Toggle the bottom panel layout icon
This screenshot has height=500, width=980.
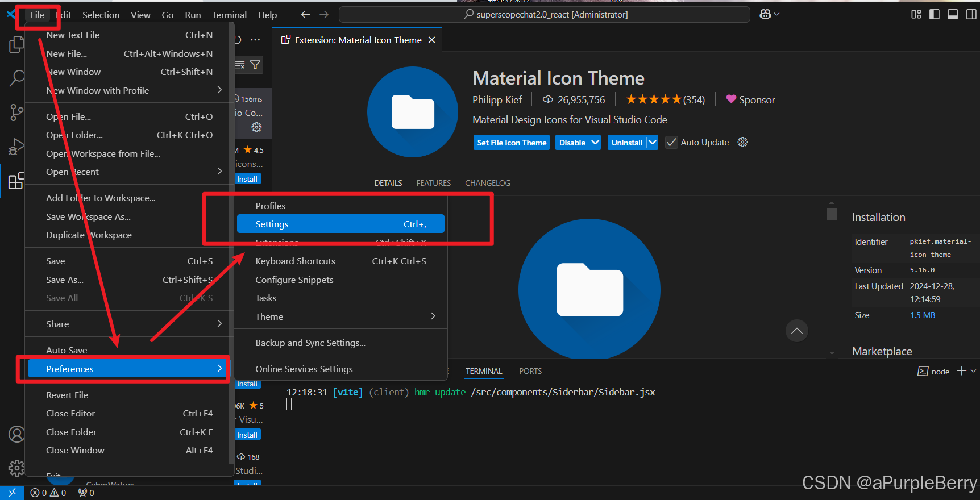pyautogui.click(x=953, y=14)
